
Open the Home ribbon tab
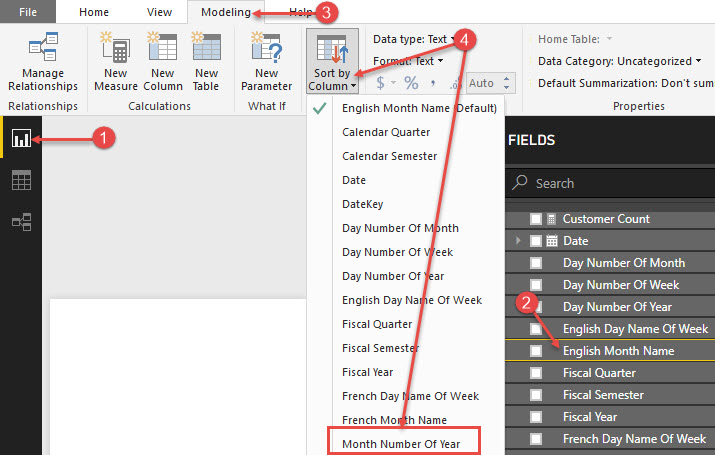click(94, 12)
